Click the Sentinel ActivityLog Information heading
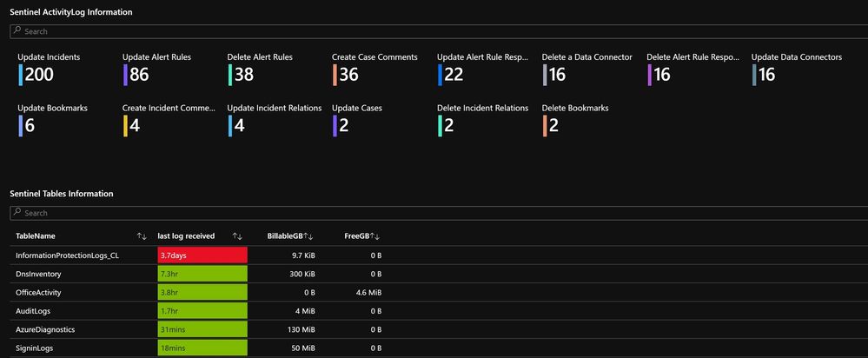Viewport: 868px width, 358px height. click(71, 11)
